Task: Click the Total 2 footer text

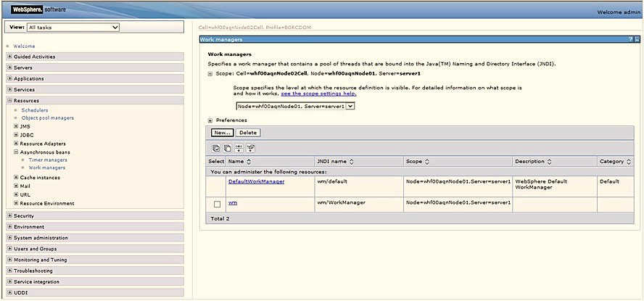Action: click(220, 218)
